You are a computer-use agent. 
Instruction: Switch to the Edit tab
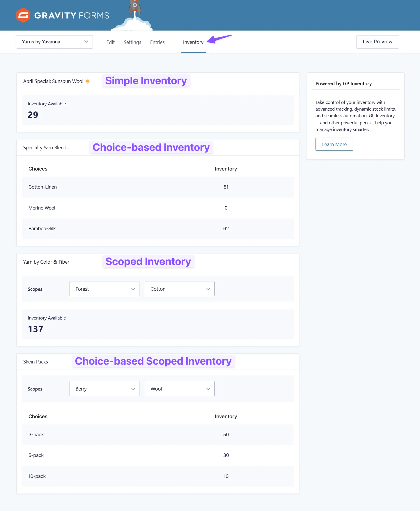click(110, 42)
